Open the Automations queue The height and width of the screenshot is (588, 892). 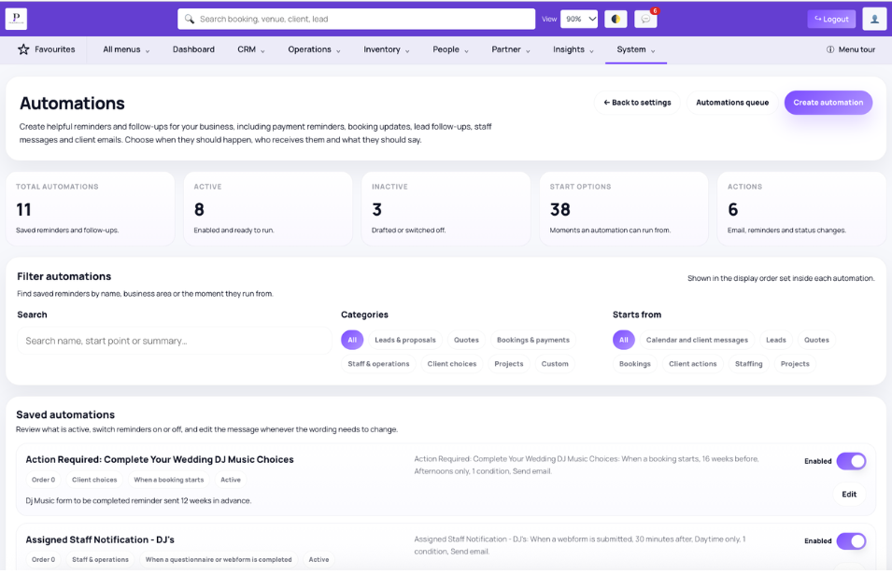(732, 103)
